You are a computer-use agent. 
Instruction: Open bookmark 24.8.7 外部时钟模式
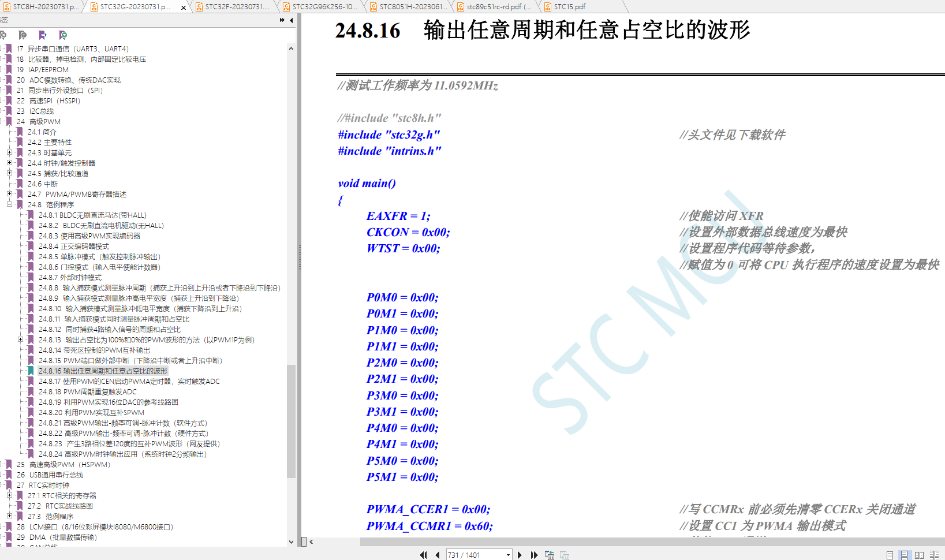tap(70, 278)
